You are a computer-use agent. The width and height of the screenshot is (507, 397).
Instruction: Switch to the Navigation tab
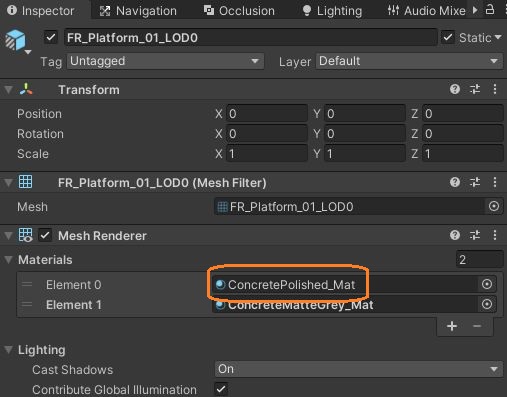[138, 11]
